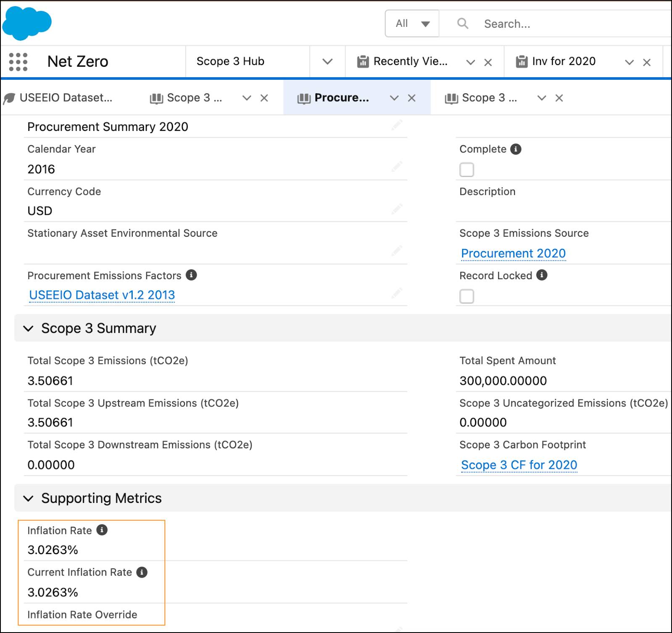Click the Net Zero app name

78,62
